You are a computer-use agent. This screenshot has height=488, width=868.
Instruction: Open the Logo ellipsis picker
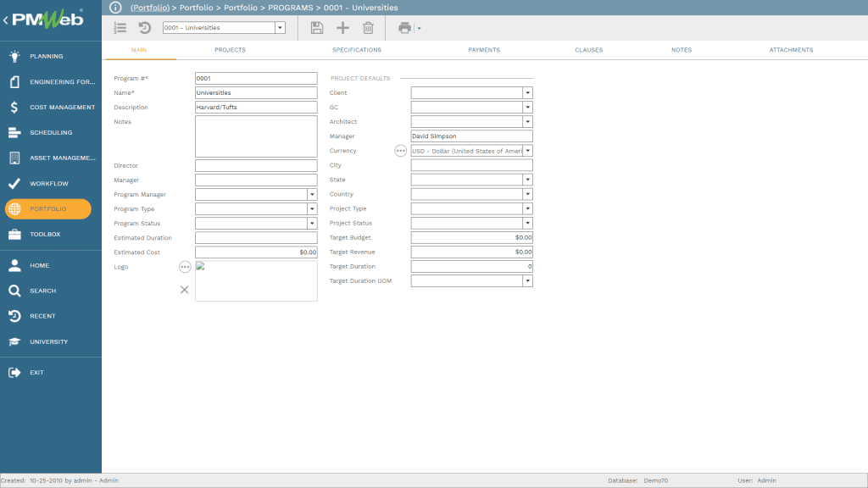[184, 266]
